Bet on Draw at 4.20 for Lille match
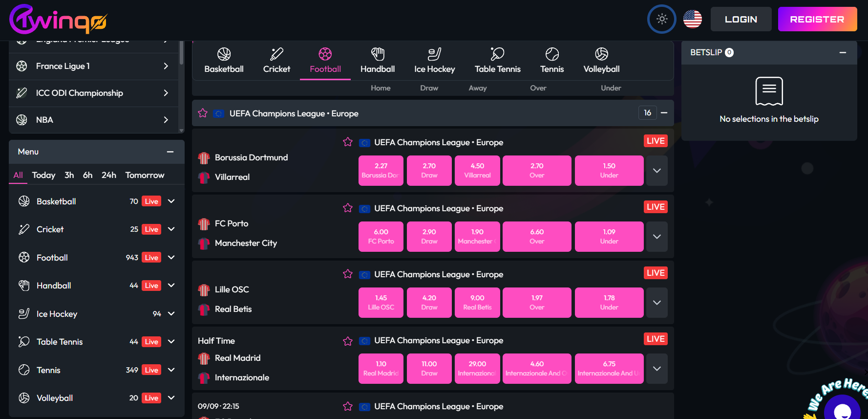Viewport: 868px width, 419px height. [429, 303]
